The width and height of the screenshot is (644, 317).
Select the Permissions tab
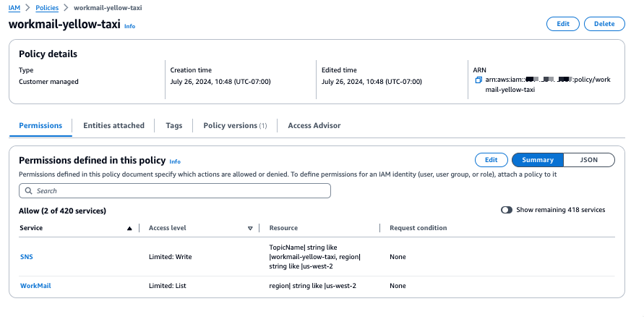pos(40,125)
